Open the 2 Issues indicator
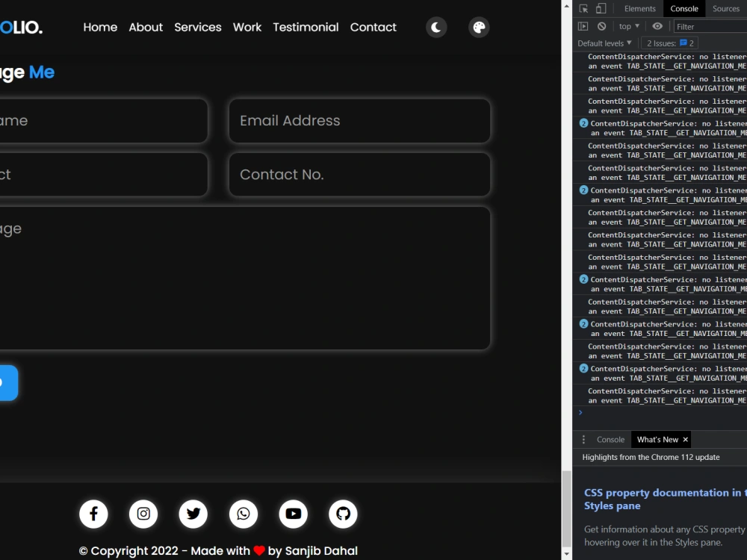The image size is (747, 560). click(x=670, y=43)
